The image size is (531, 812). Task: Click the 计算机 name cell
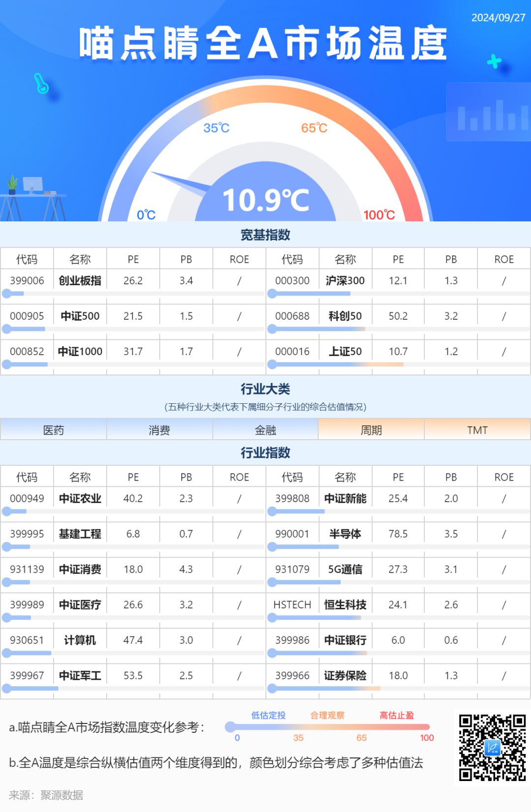pyautogui.click(x=80, y=640)
